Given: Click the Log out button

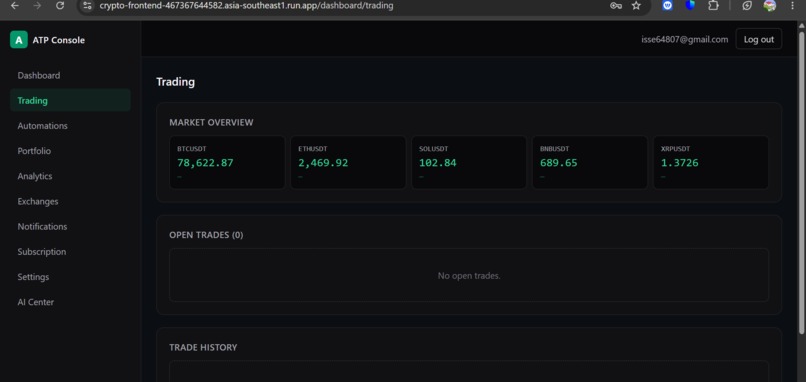Looking at the screenshot, I should click(759, 39).
